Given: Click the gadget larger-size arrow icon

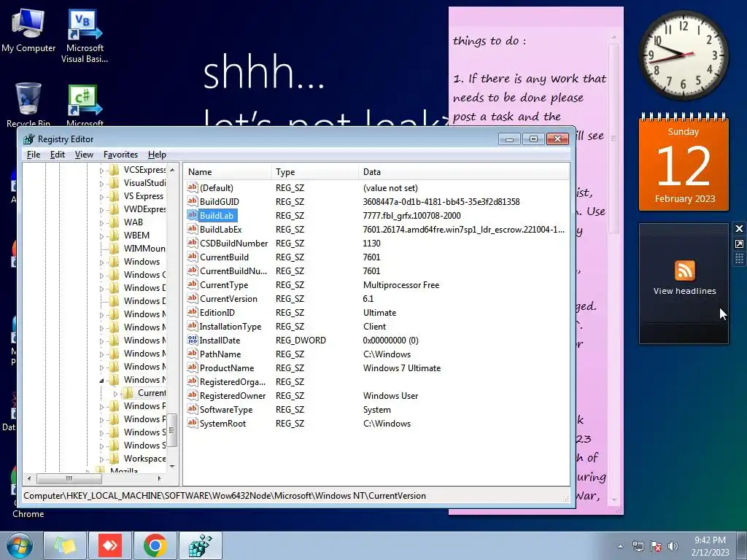Looking at the screenshot, I should click(739, 244).
